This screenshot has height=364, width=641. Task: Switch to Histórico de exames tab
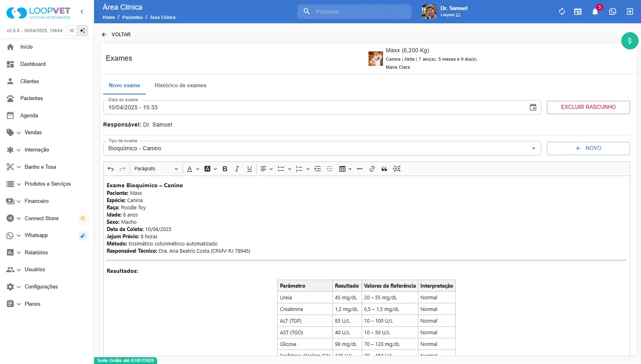180,86
